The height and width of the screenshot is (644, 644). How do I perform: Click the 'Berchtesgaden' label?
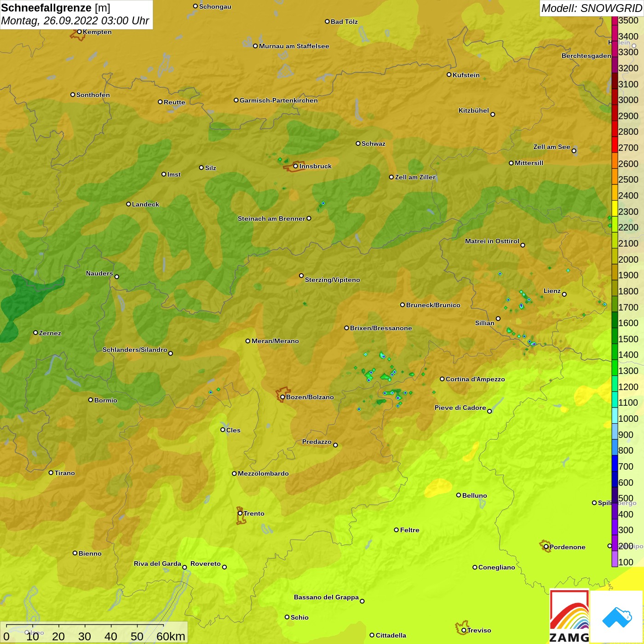586,56
